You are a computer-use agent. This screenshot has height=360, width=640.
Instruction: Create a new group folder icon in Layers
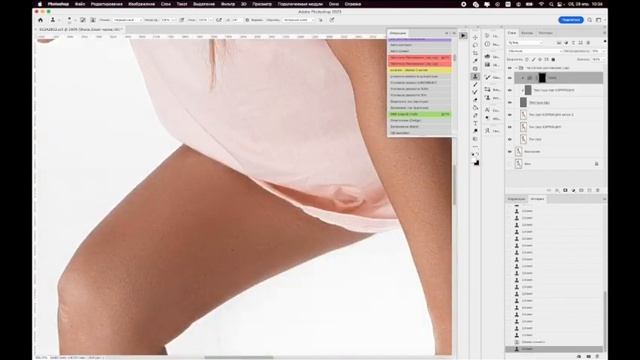pyautogui.click(x=582, y=190)
